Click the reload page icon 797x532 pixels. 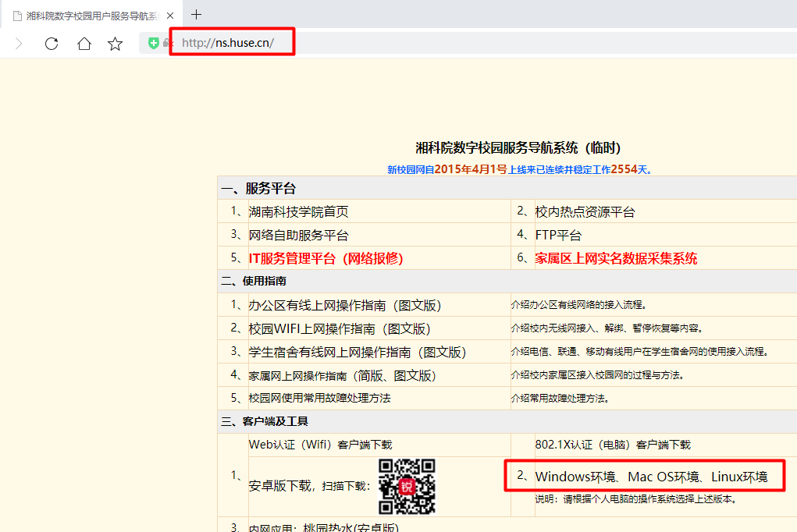52,44
